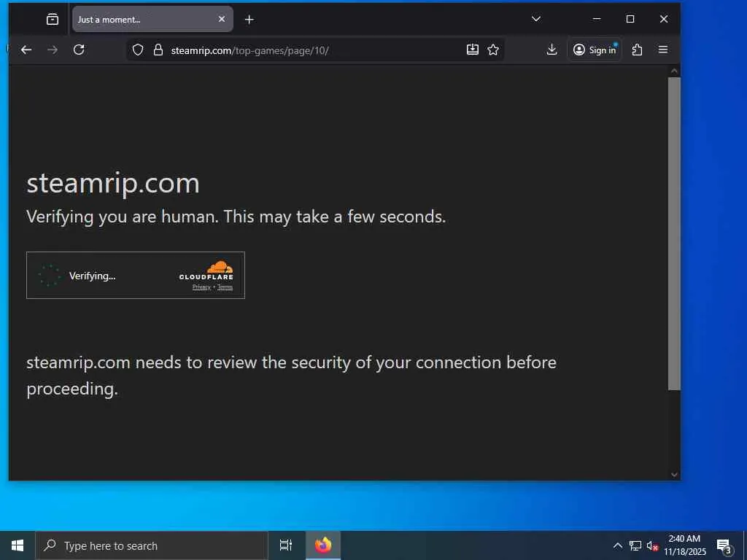The width and height of the screenshot is (747, 560).
Task: Click the scrollbar up arrow
Action: click(x=674, y=71)
